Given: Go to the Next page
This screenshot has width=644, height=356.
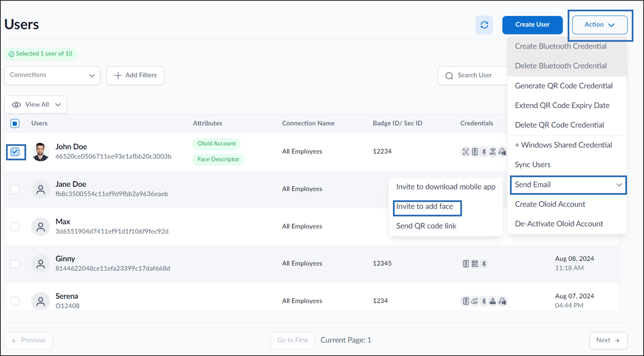Looking at the screenshot, I should pos(608,340).
